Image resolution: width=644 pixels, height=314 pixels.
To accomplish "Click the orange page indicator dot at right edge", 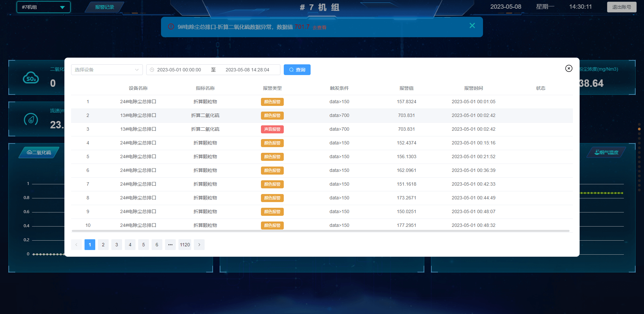I will point(639,129).
